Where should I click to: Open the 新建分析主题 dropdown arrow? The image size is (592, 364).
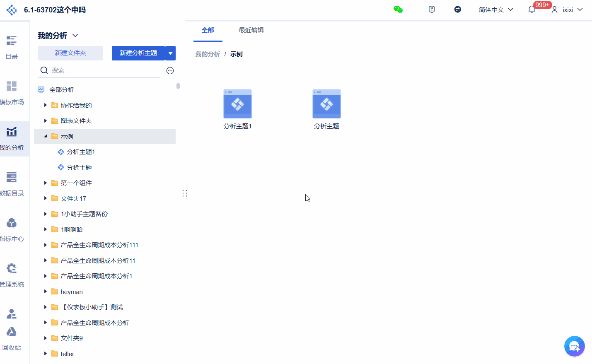coord(171,53)
